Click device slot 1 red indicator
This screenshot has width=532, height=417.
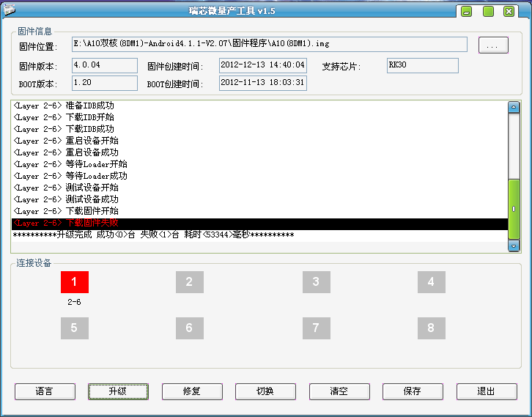pos(75,282)
